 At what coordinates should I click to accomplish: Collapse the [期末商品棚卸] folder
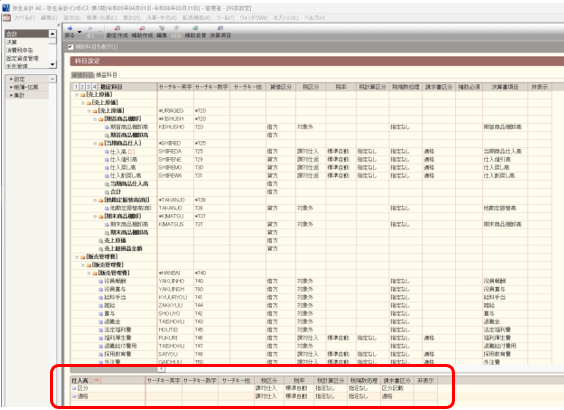(x=95, y=217)
